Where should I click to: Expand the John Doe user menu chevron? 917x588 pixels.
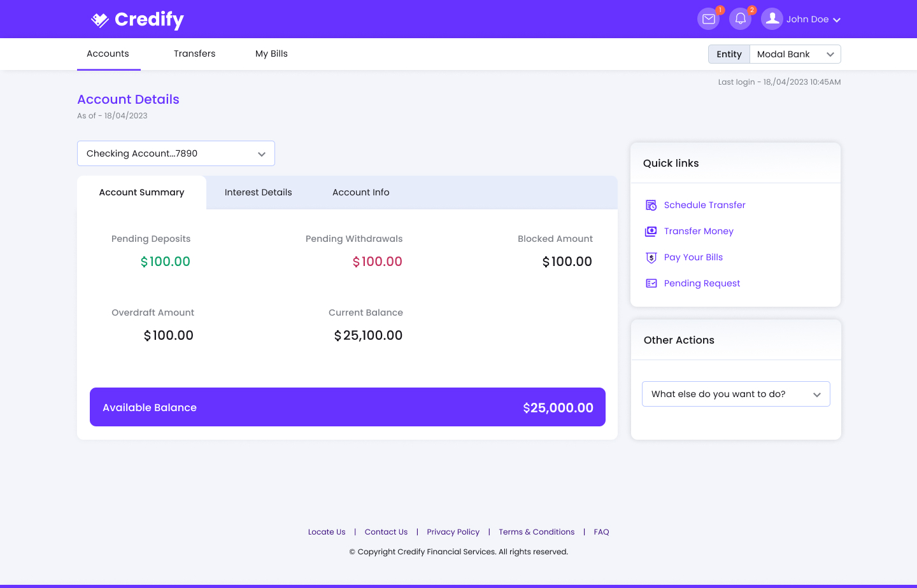(x=837, y=20)
